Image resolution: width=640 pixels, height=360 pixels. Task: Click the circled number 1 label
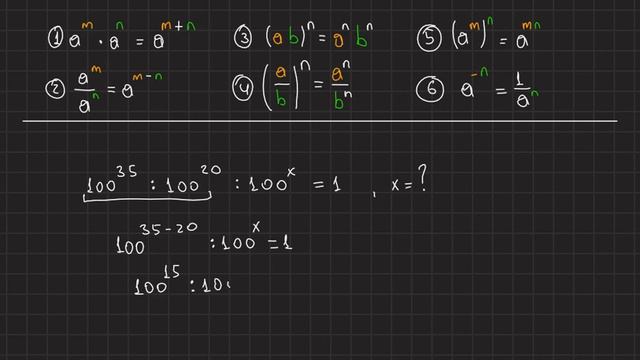55,38
